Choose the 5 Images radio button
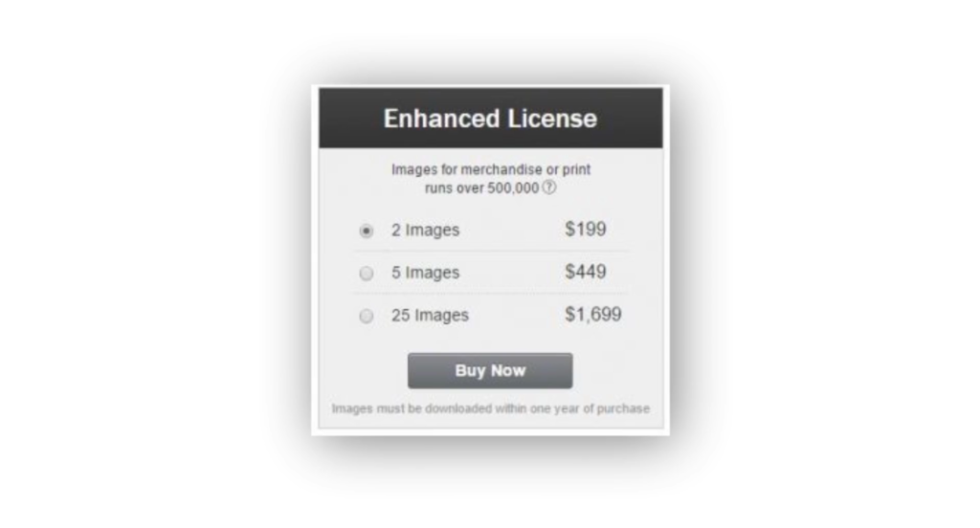 pos(367,273)
